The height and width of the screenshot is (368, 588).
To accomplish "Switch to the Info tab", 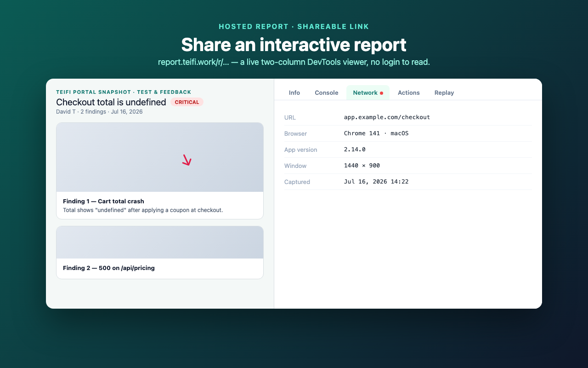I will [294, 92].
